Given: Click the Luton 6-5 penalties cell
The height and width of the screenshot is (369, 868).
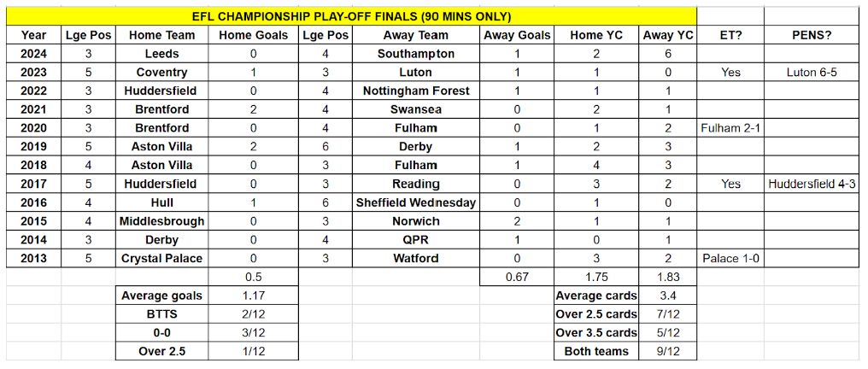Looking at the screenshot, I should 812,73.
